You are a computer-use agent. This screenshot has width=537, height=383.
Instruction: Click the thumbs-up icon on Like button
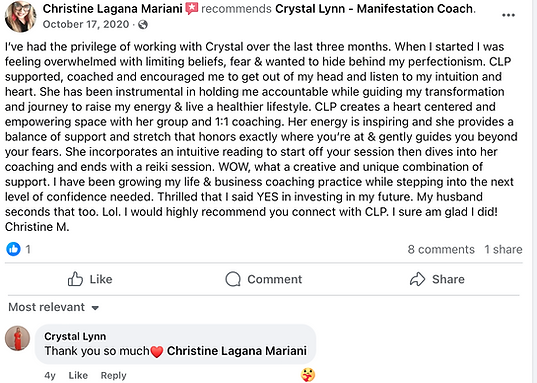pos(75,279)
